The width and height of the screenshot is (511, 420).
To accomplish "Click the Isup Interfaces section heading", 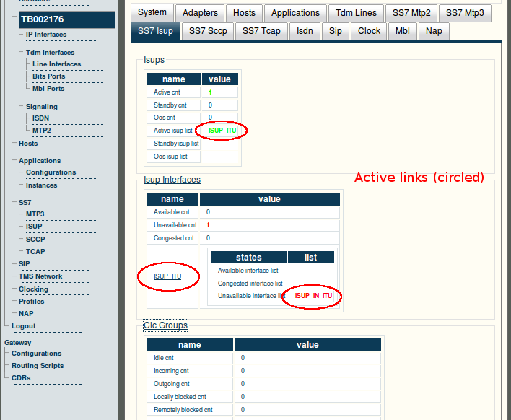I will (x=172, y=180).
